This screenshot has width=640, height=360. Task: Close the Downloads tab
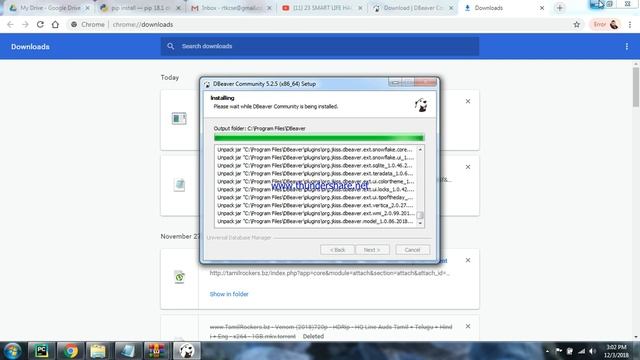pos(542,8)
